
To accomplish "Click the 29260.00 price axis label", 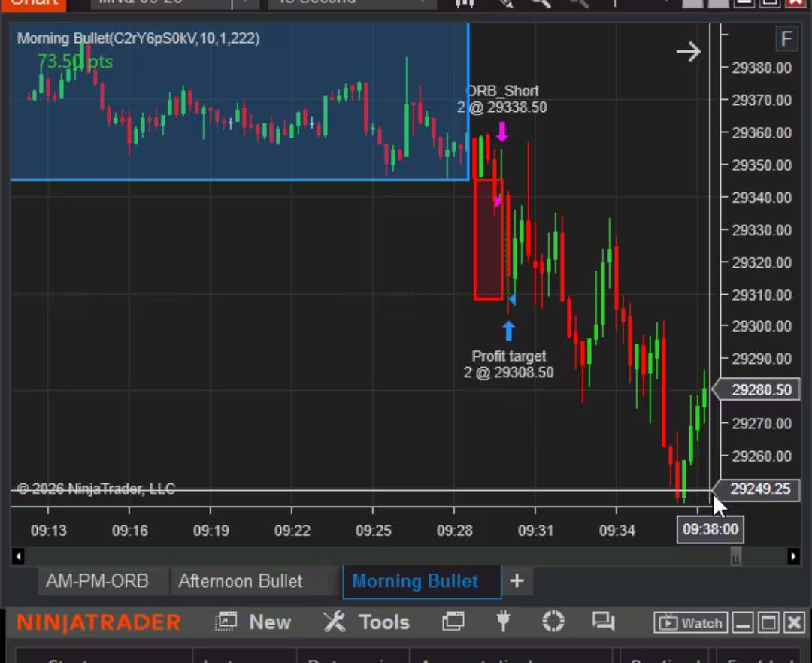I will point(761,456).
